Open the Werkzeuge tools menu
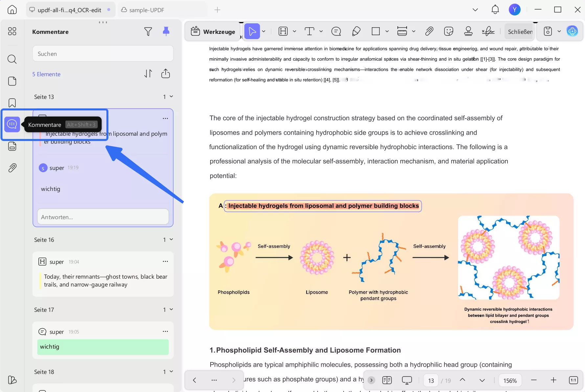This screenshot has width=585, height=392. (x=213, y=32)
